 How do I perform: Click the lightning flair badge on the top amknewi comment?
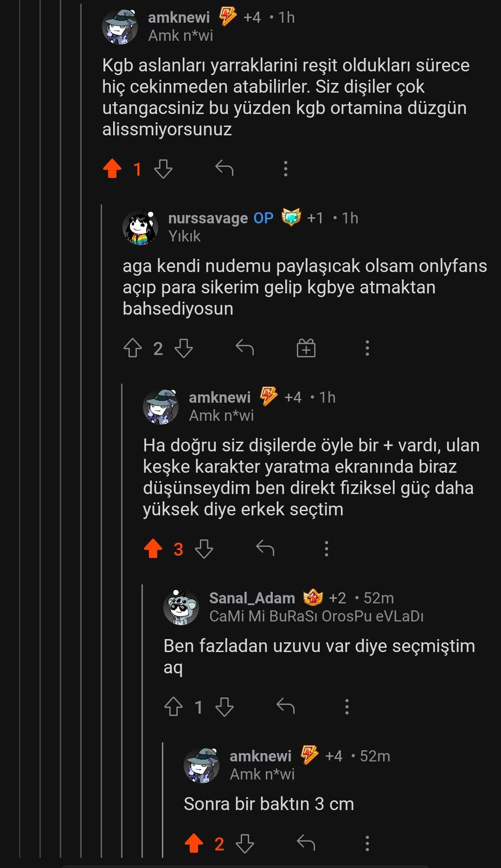[227, 17]
